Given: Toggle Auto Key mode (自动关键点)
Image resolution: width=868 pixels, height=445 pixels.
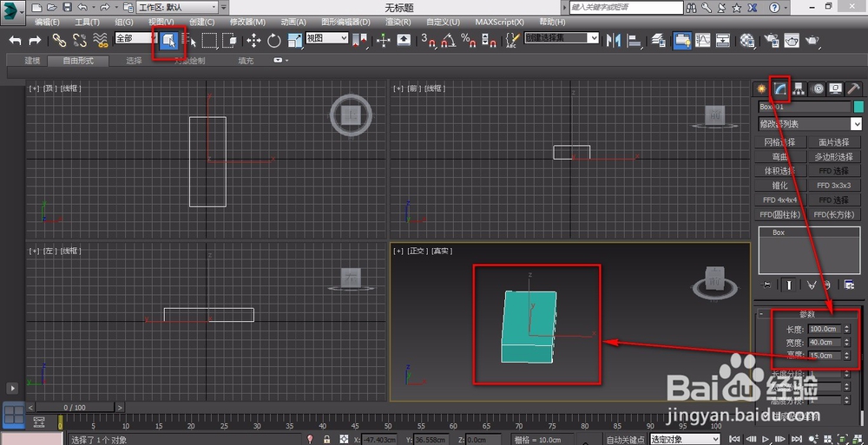Looking at the screenshot, I should point(625,440).
